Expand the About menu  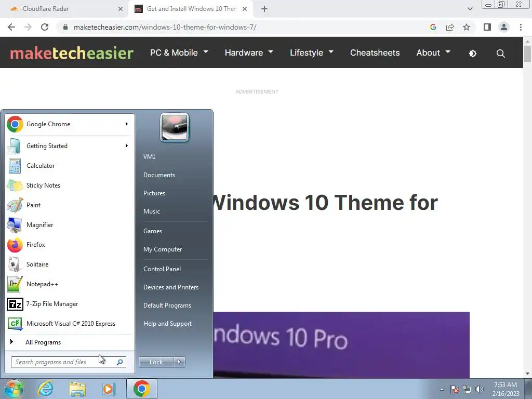tap(433, 52)
